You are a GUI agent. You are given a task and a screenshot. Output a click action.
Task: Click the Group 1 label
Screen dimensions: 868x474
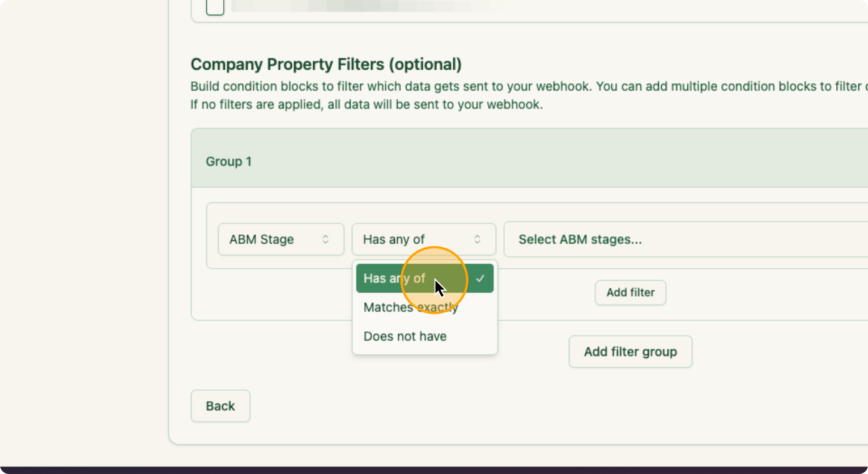click(x=228, y=162)
